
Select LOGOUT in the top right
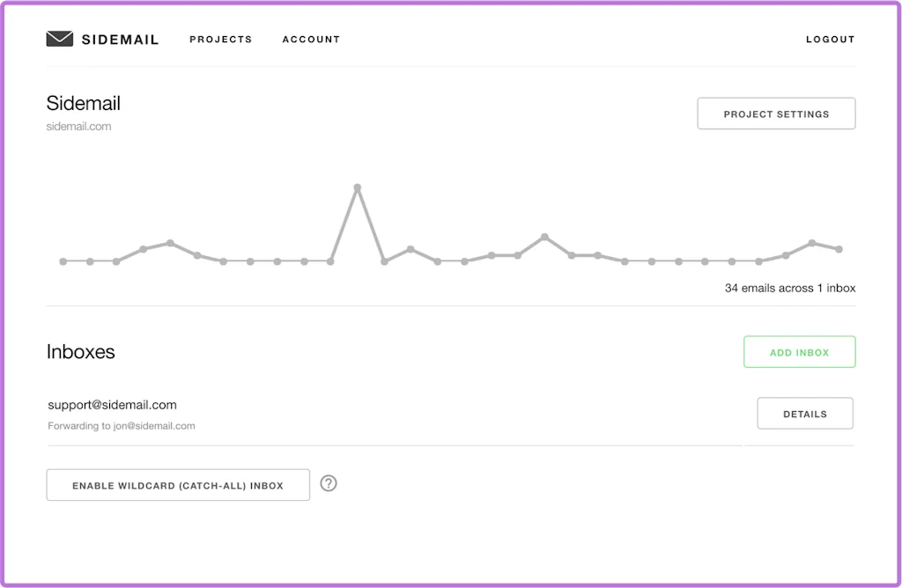(x=830, y=40)
